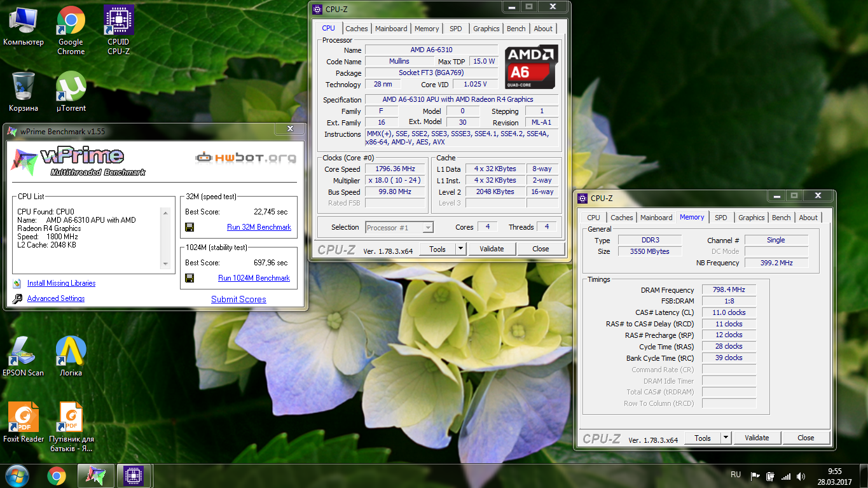Open the Graphics tab in CPU-Z CPU window
Screen dimensions: 868x488
[x=486, y=29]
